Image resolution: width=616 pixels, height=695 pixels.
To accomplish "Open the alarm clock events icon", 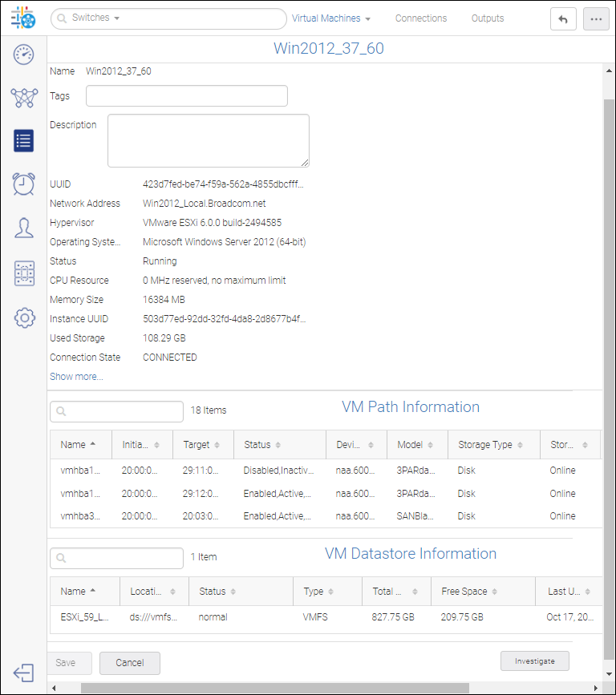I will coord(24,184).
